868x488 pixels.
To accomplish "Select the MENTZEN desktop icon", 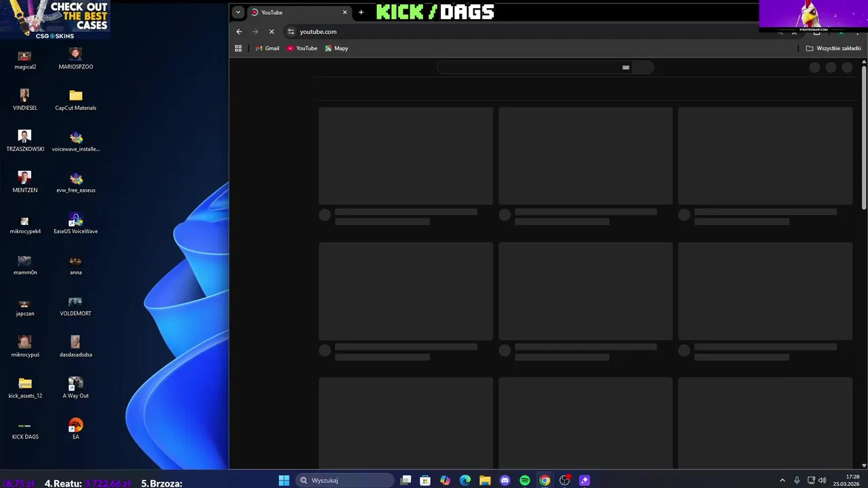I will [x=25, y=182].
